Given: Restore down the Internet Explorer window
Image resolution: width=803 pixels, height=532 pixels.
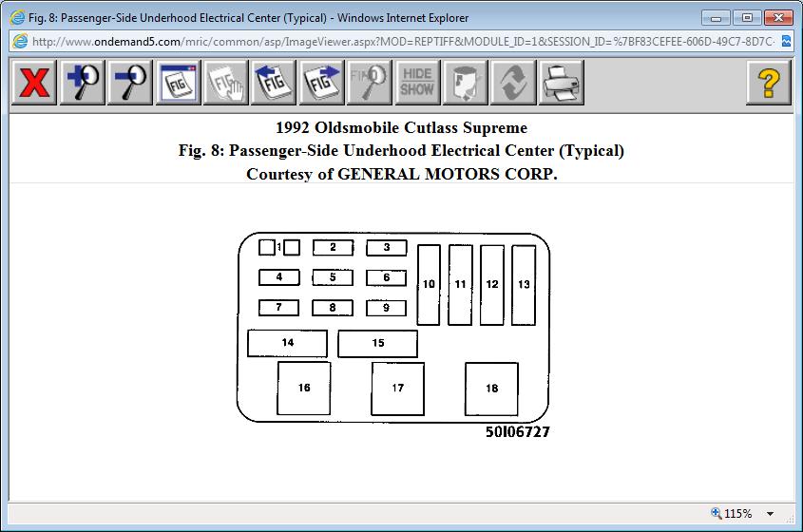Looking at the screenshot, I should pyautogui.click(x=747, y=18).
